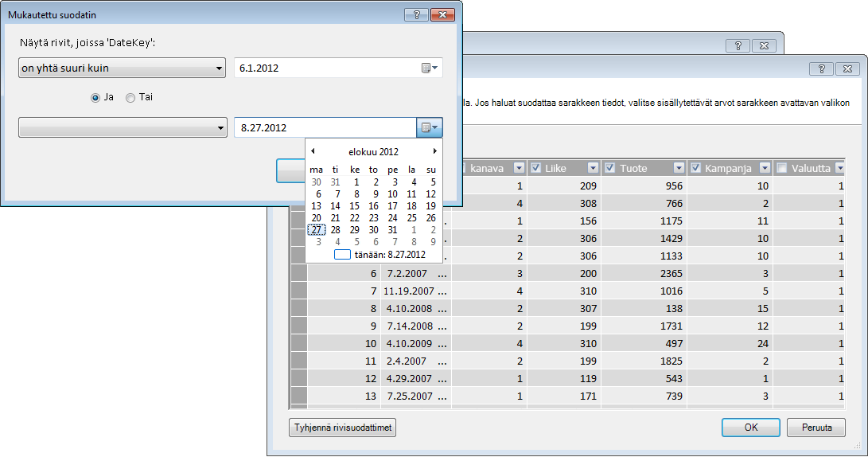
Task: Go to previous month in calendar
Action: [x=313, y=151]
